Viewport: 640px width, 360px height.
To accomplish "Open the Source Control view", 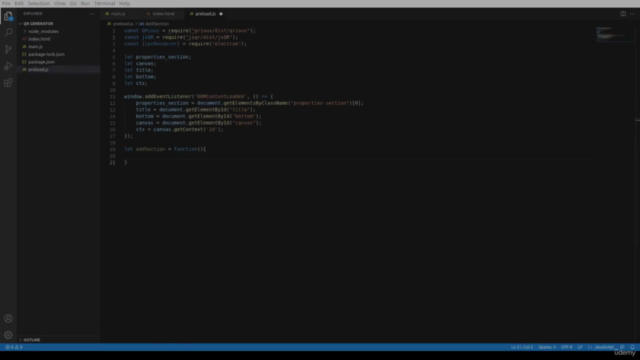I will pos(8,49).
